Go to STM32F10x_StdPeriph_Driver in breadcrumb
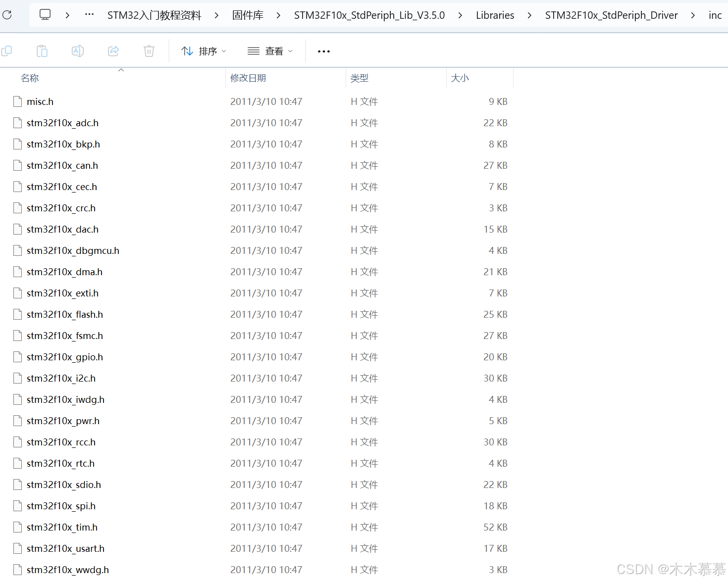 click(x=612, y=15)
